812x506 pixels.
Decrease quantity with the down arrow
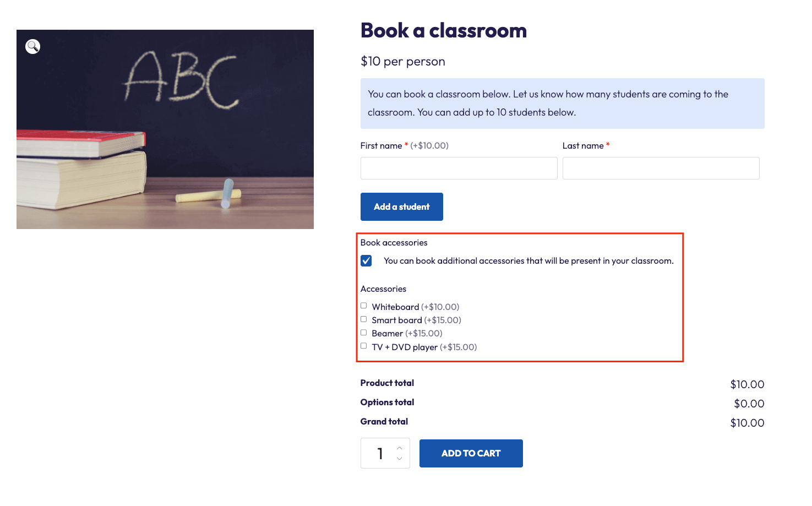(400, 458)
